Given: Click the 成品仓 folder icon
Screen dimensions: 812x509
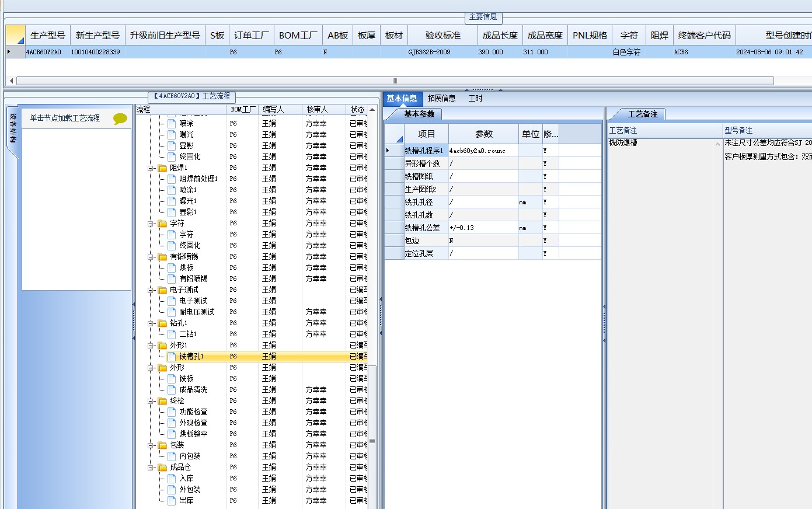Looking at the screenshot, I should [162, 468].
